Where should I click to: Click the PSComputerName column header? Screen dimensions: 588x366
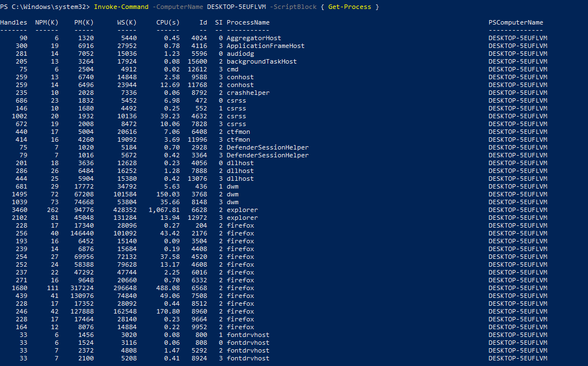tap(515, 22)
